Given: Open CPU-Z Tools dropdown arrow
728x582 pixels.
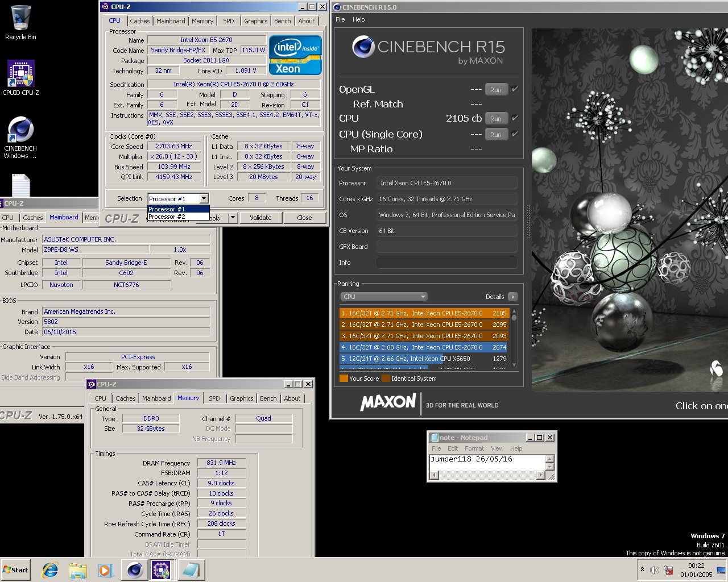Looking at the screenshot, I should [x=232, y=218].
